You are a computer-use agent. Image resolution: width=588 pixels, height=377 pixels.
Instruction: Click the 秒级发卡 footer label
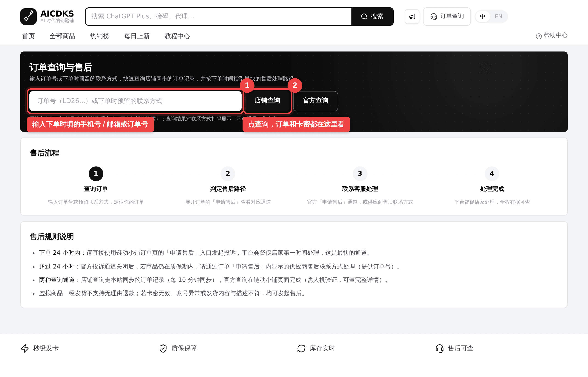[46, 348]
